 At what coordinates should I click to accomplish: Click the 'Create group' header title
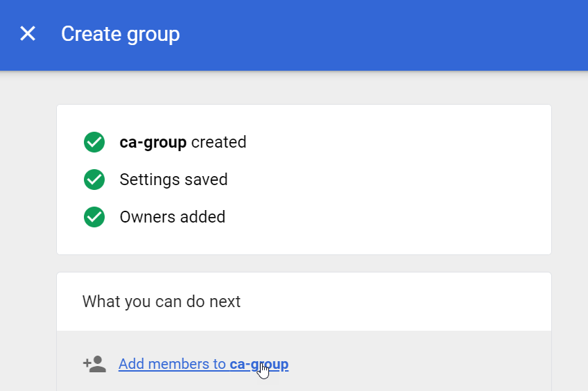[121, 34]
